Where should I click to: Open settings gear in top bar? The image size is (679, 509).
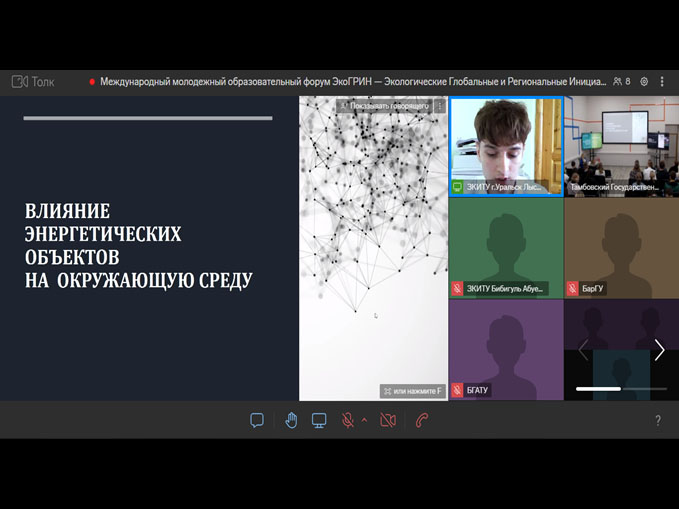pos(645,81)
